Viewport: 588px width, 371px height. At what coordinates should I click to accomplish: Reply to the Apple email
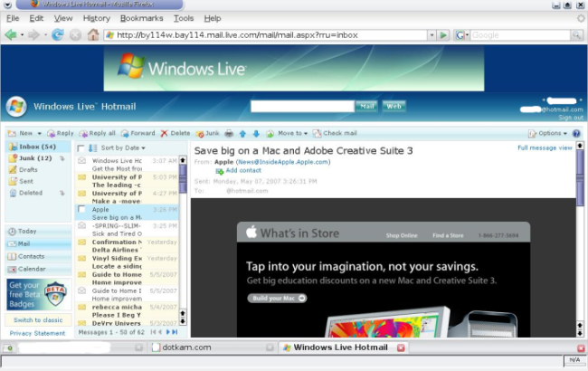coord(61,133)
